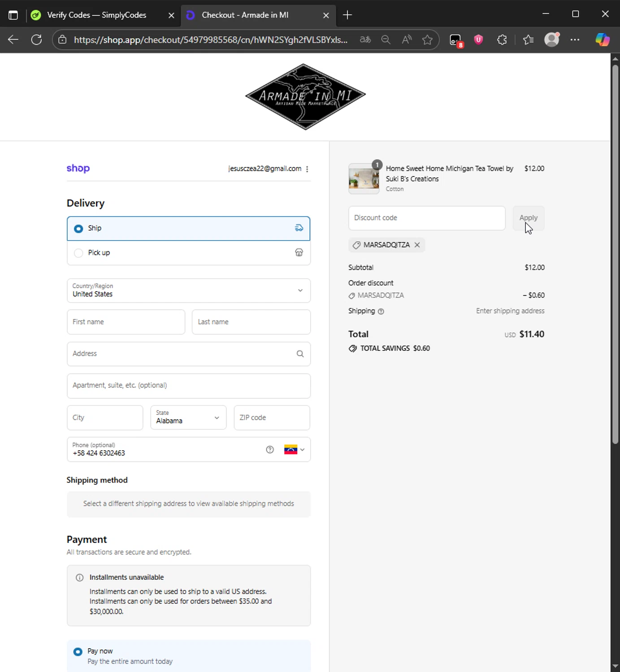Image resolution: width=620 pixels, height=672 pixels.
Task: Open a new browser tab
Action: 347,15
